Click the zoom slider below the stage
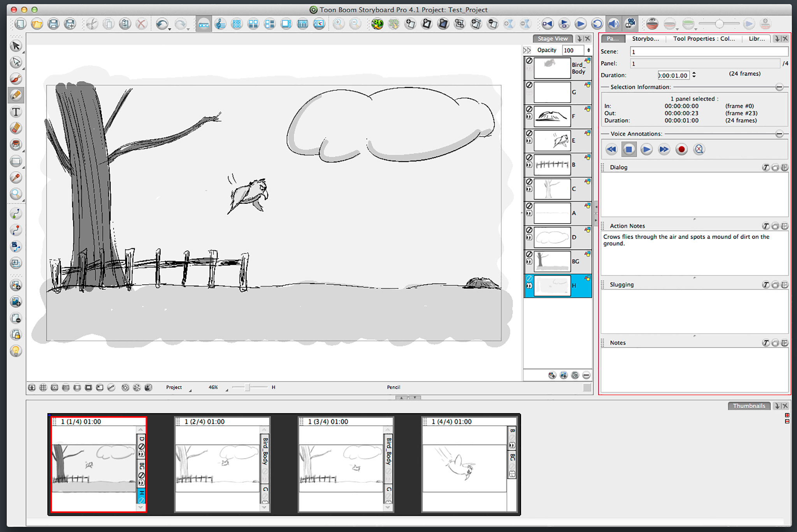 (x=247, y=387)
